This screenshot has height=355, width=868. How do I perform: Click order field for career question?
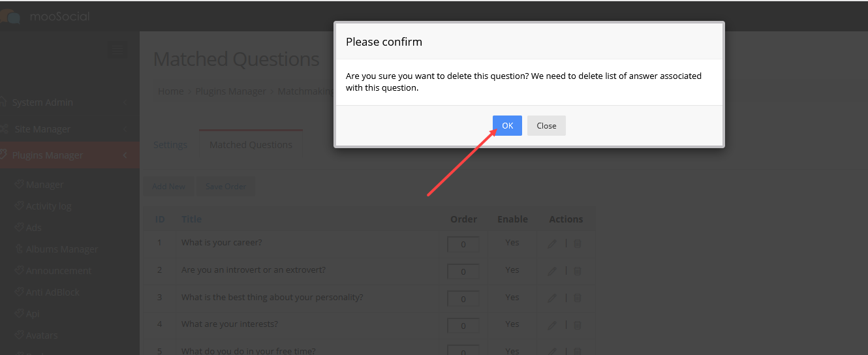click(x=463, y=245)
